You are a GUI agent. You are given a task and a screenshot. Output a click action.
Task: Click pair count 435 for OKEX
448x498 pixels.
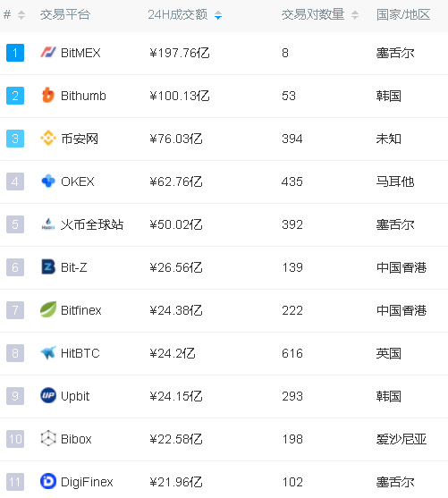(x=292, y=181)
